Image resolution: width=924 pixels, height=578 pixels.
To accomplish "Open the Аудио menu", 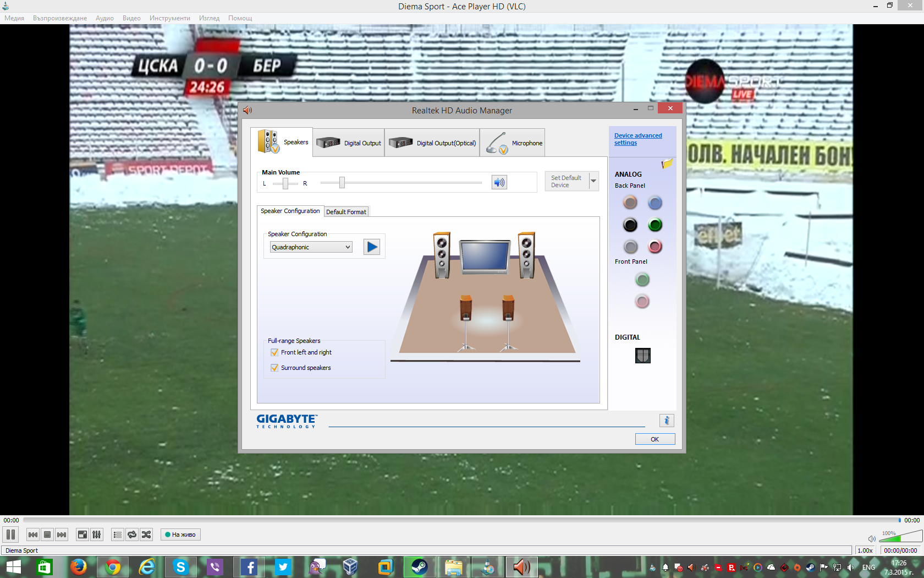I will (105, 18).
